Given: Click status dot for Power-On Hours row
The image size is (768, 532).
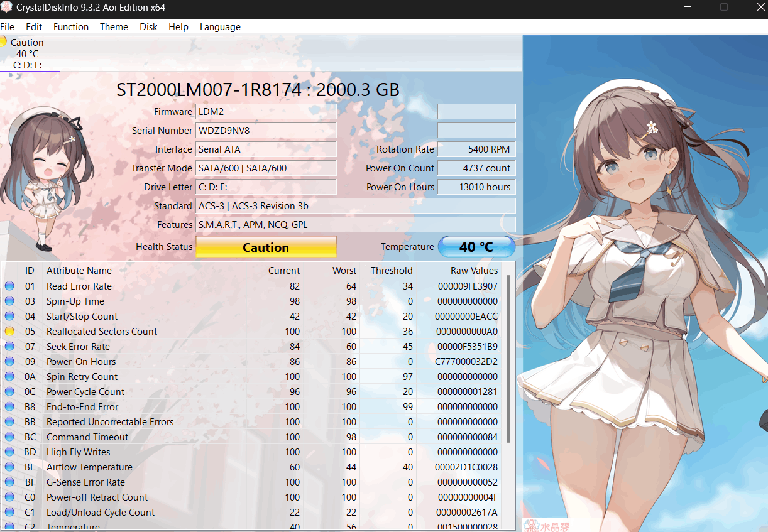Looking at the screenshot, I should pos(9,362).
